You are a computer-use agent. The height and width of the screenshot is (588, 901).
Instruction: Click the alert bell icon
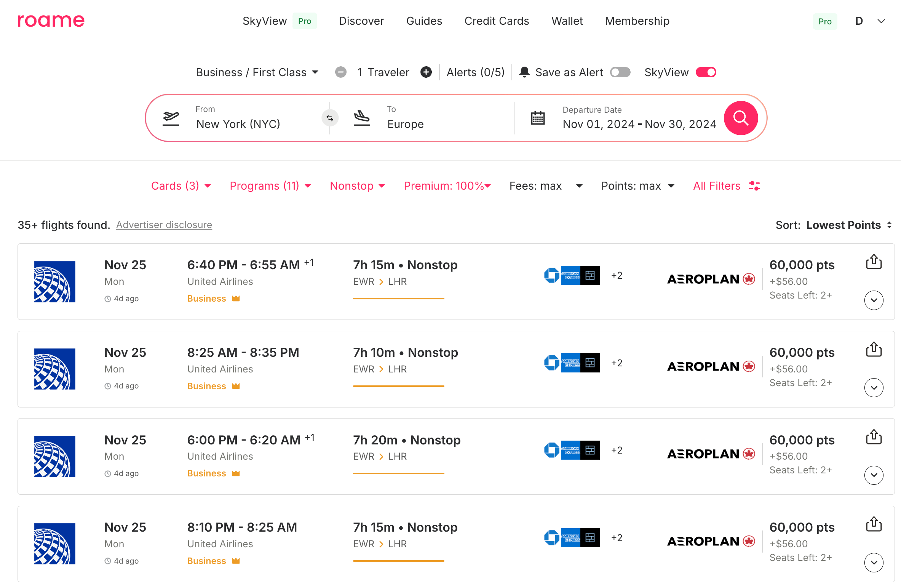coord(524,72)
